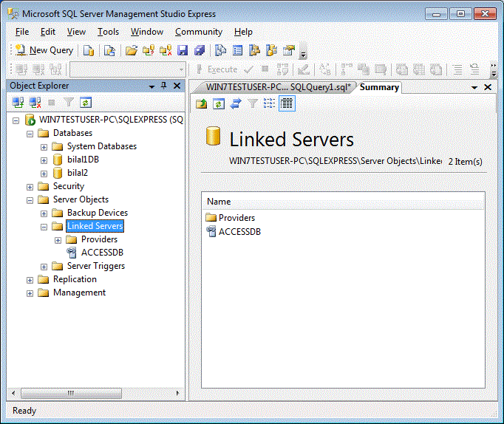Click the Save All icon
This screenshot has width=504, height=424.
click(200, 50)
